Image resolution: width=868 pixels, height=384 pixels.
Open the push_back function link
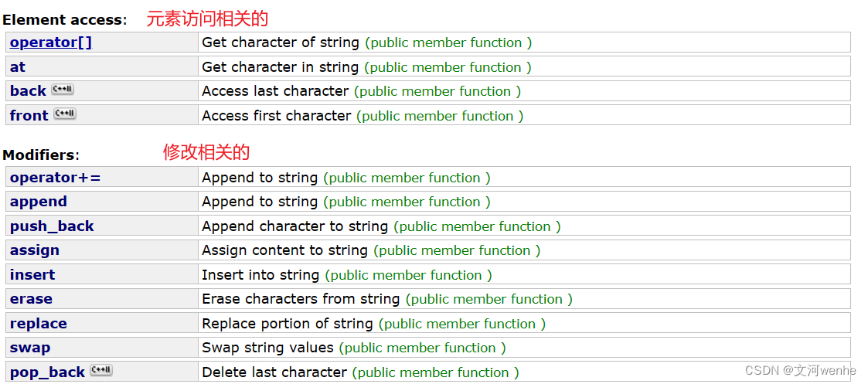(52, 226)
